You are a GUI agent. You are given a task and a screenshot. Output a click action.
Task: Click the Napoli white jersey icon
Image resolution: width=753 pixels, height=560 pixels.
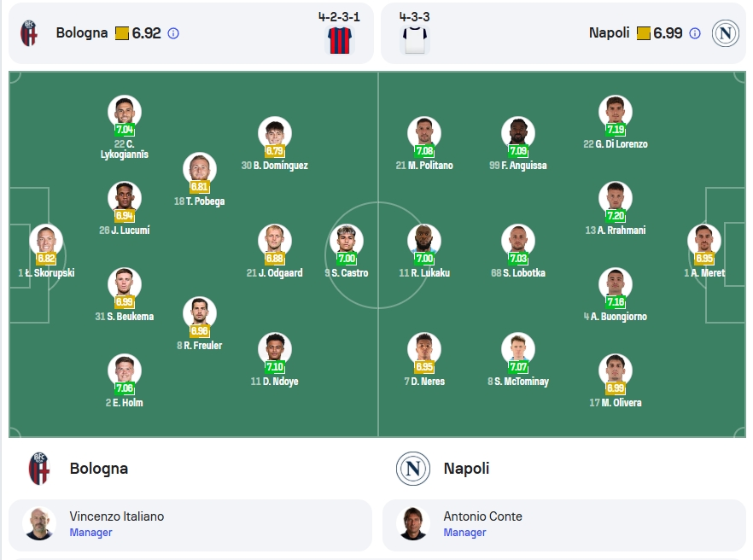[414, 40]
